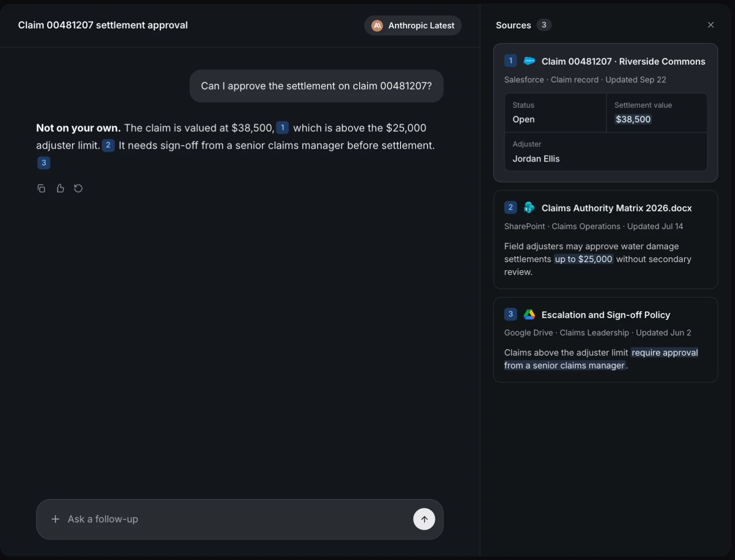The width and height of the screenshot is (735, 560).
Task: Open inline citation 3 in the answer
Action: (44, 162)
